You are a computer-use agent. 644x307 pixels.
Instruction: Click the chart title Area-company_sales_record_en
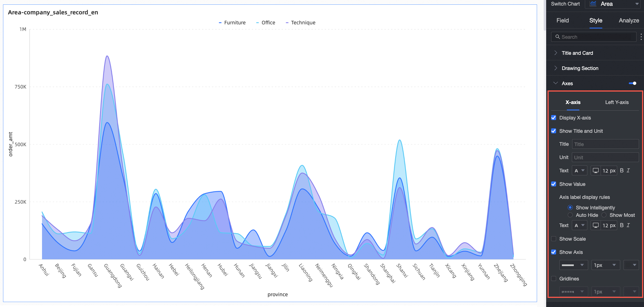tap(53, 12)
